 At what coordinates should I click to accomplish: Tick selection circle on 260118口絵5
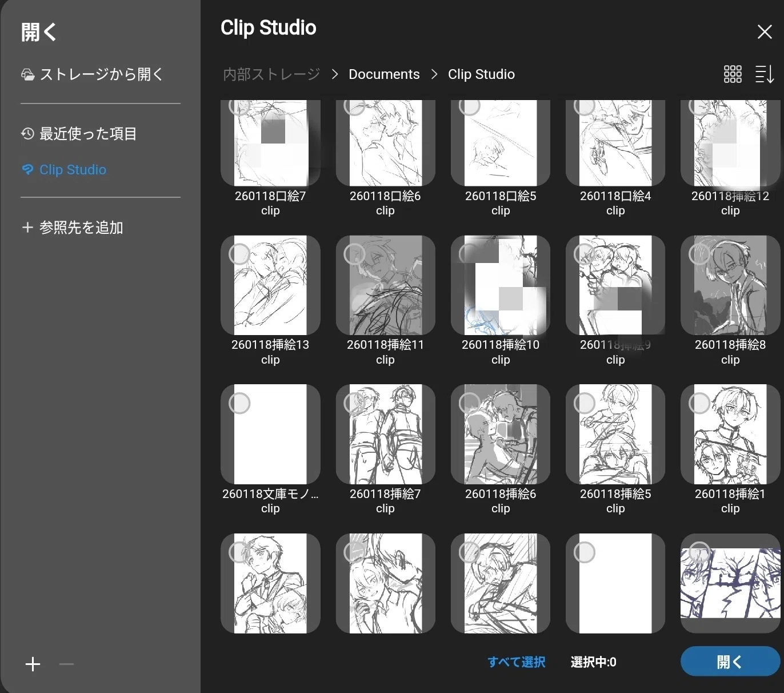click(x=469, y=106)
